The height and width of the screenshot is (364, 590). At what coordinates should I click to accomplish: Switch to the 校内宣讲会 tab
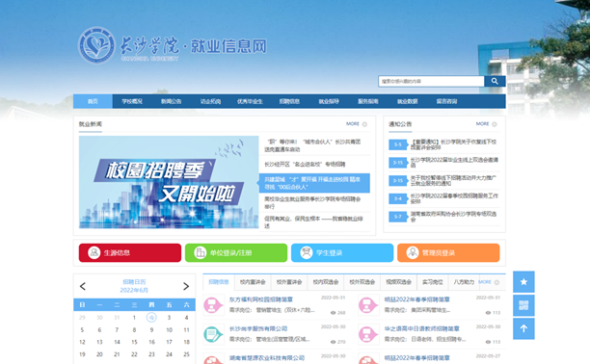click(253, 282)
